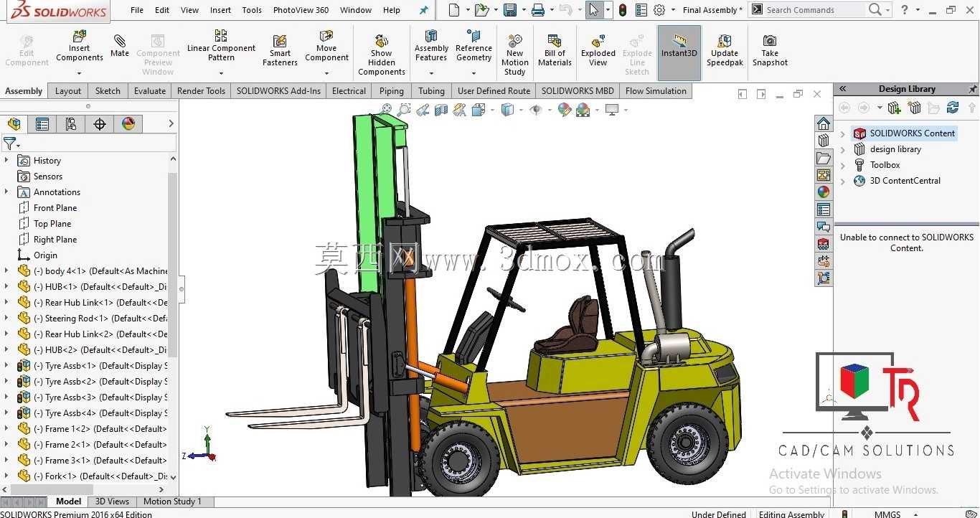Open Reference Geometry tool
Viewport: 980px width, 518px height.
[473, 46]
